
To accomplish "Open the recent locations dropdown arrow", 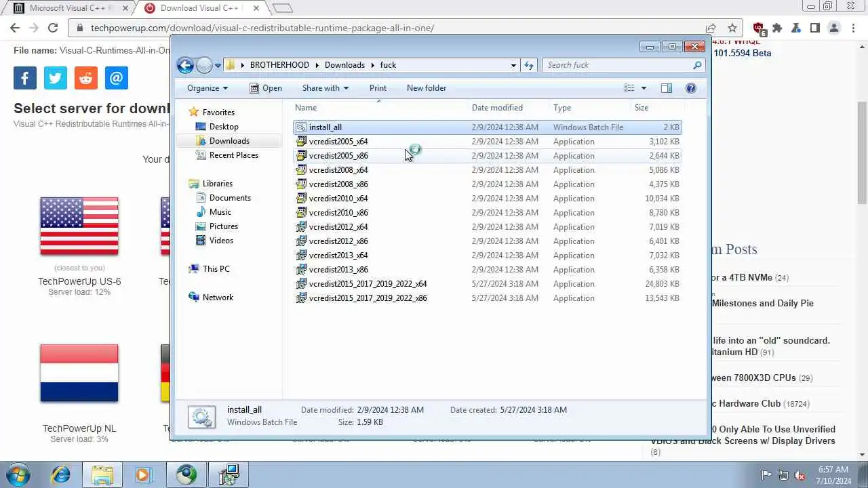I will point(218,66).
